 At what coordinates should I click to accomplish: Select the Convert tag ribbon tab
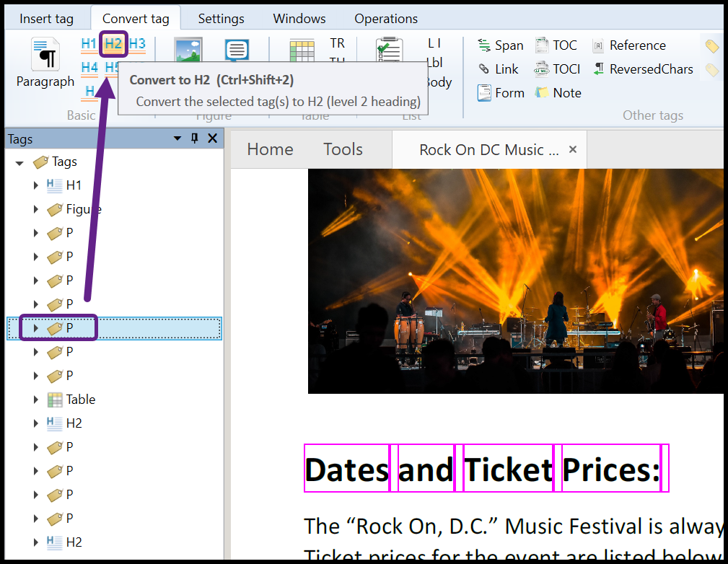tap(136, 19)
